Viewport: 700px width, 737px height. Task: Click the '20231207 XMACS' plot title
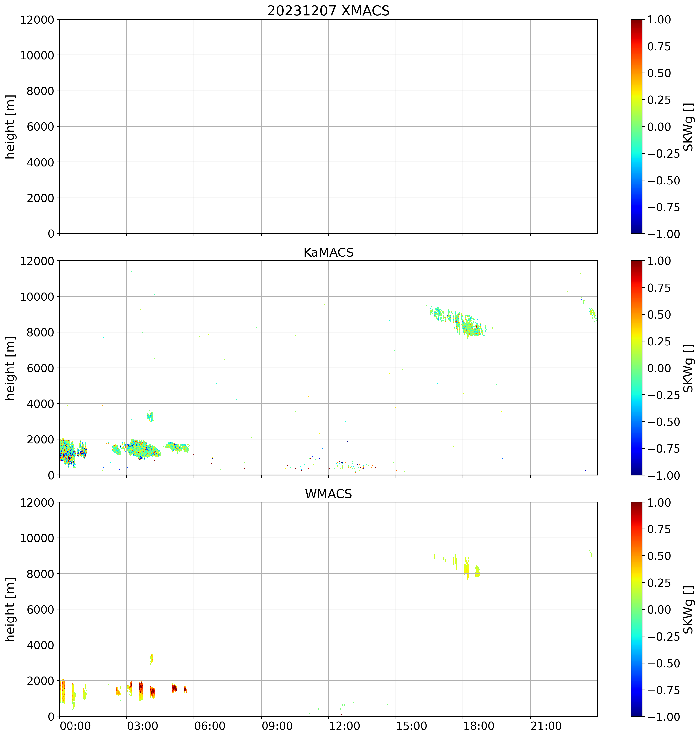point(328,11)
